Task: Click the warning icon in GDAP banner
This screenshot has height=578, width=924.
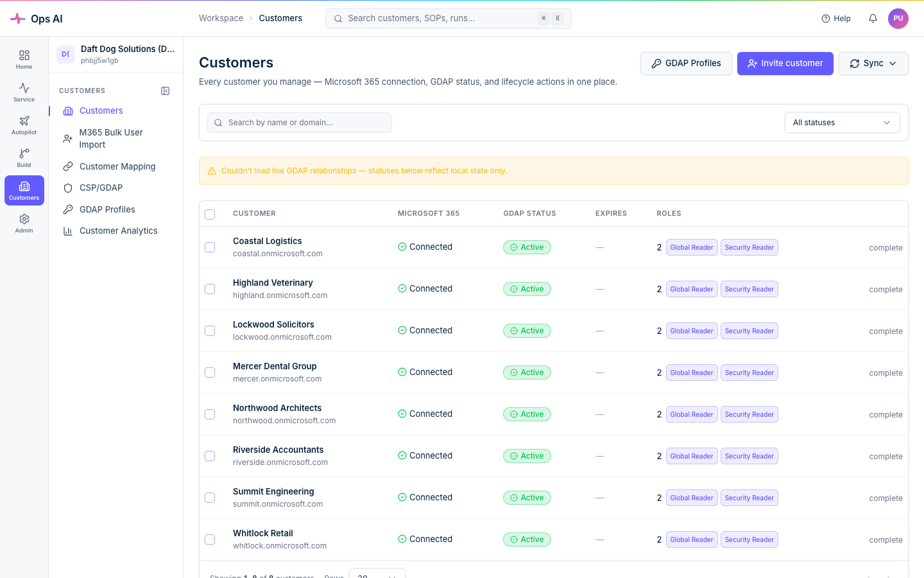Action: point(212,171)
